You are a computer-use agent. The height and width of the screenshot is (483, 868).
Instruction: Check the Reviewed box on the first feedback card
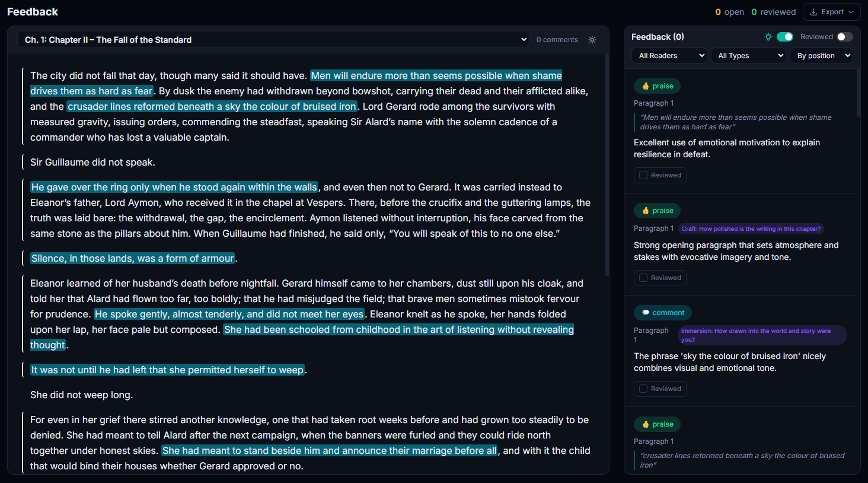tap(660, 175)
